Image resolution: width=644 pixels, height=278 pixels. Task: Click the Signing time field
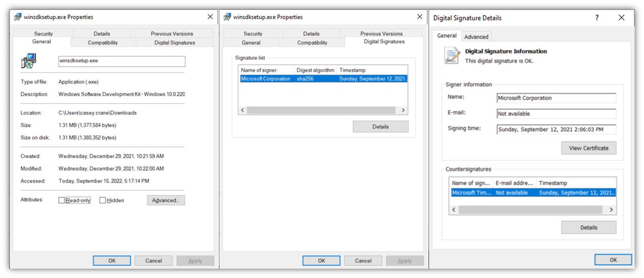(x=556, y=130)
